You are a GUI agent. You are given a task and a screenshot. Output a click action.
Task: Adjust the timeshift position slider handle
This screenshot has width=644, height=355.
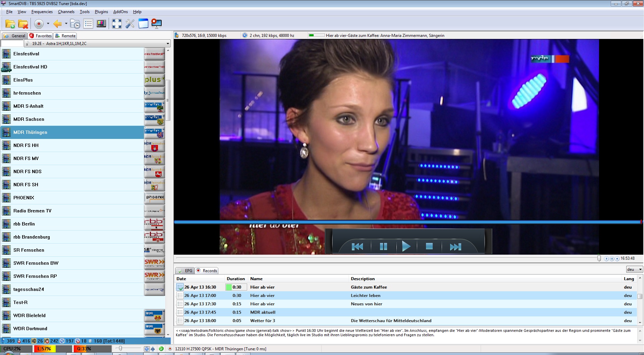point(599,258)
